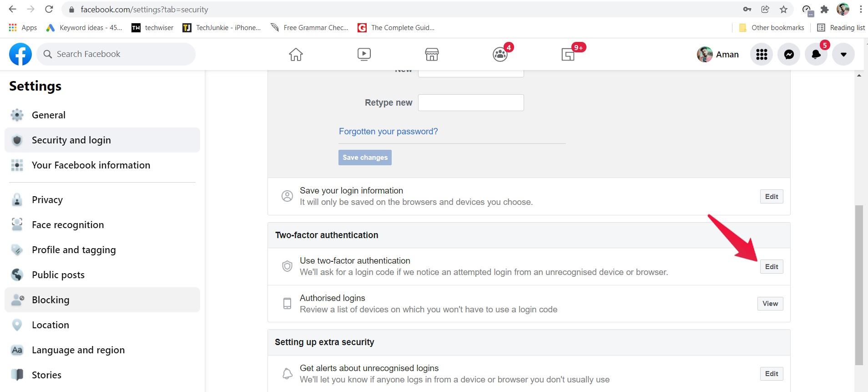This screenshot has width=868, height=392.
Task: Open Location settings
Action: pyautogui.click(x=102, y=325)
